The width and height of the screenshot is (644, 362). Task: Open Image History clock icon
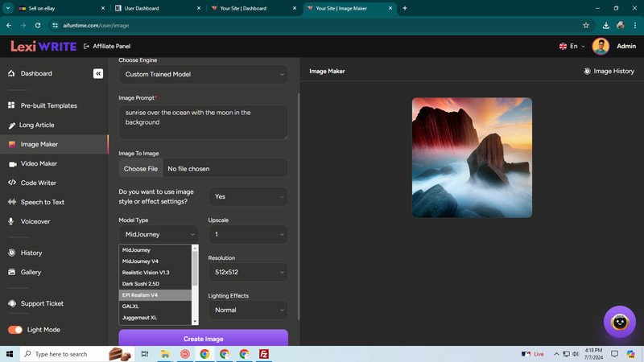point(587,71)
